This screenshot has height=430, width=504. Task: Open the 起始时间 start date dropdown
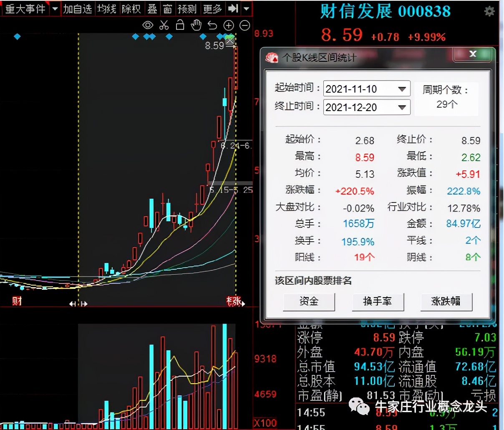point(401,89)
